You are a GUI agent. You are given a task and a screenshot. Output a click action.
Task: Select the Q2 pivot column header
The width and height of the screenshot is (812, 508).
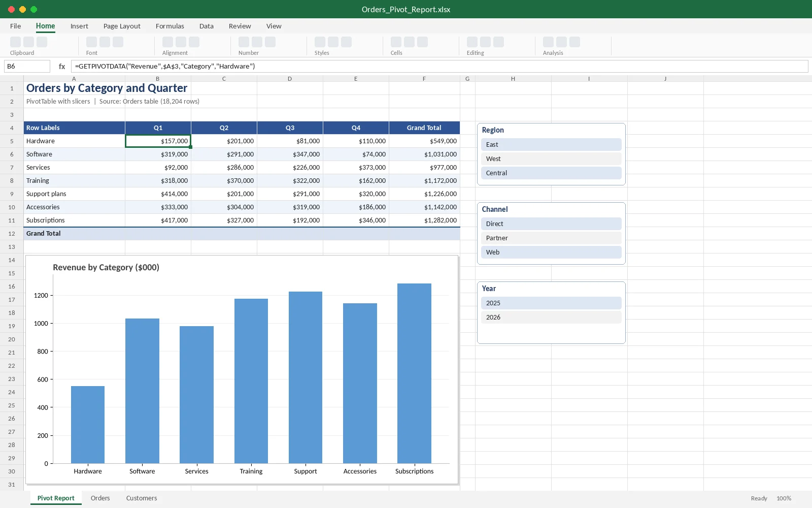pyautogui.click(x=224, y=128)
